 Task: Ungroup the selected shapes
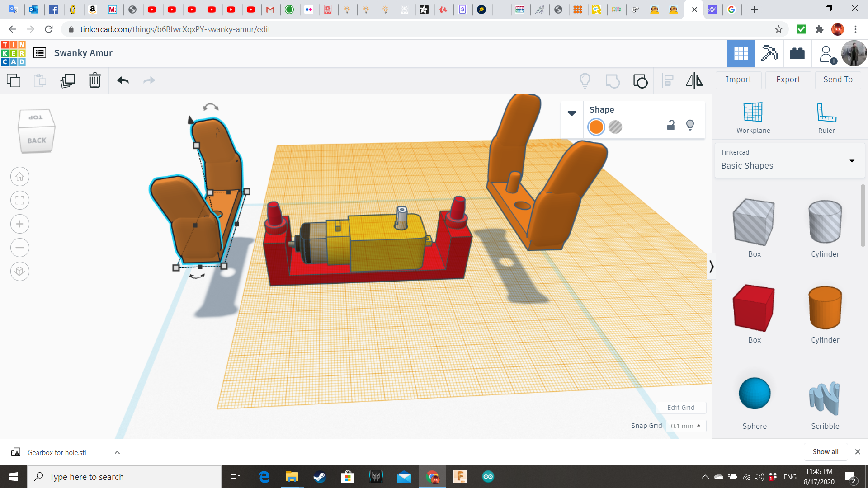(640, 81)
